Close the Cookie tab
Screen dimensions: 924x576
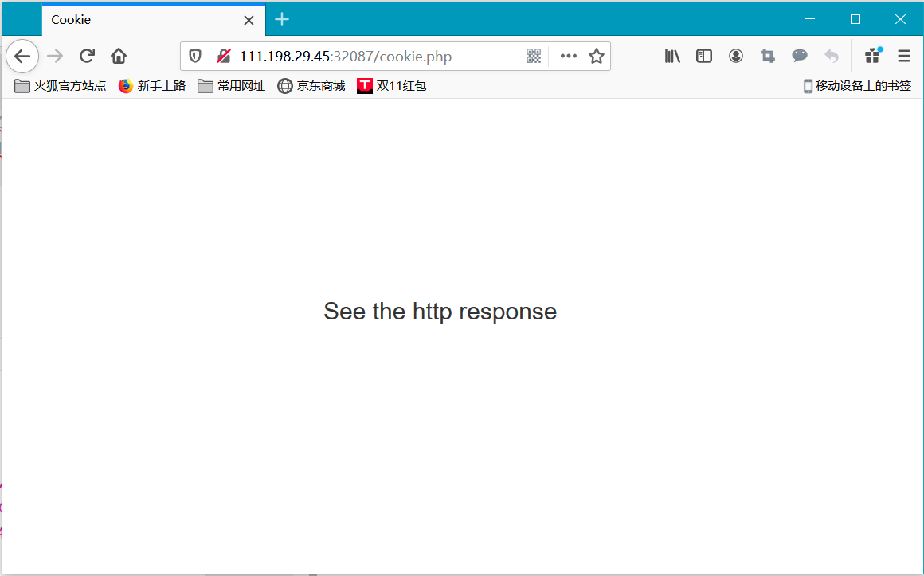249,20
